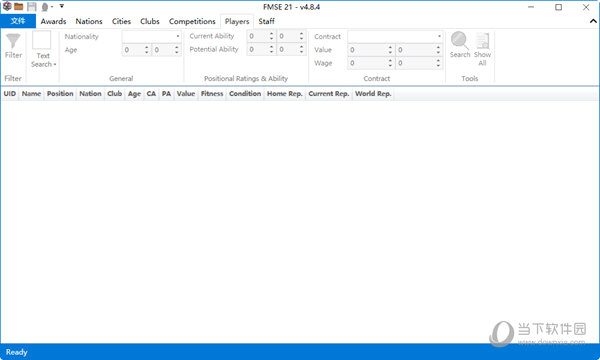Viewport: 600px width, 360px height.
Task: Increase the minimum Age stepper
Action: pos(147,47)
